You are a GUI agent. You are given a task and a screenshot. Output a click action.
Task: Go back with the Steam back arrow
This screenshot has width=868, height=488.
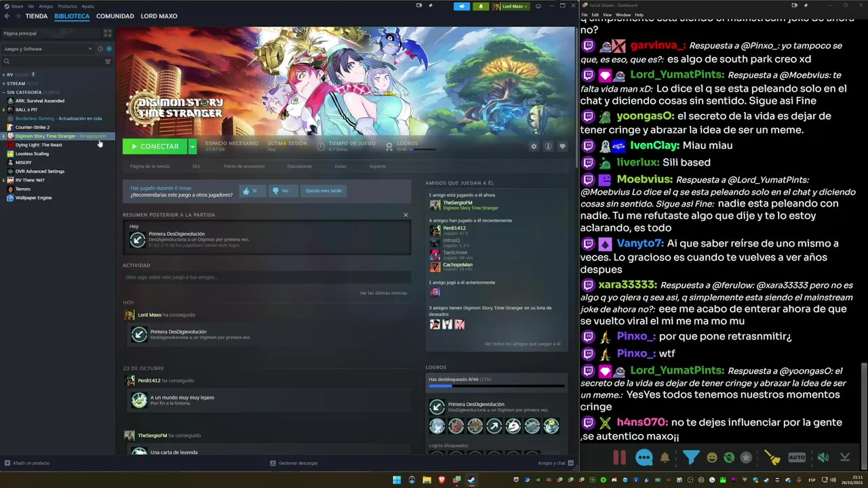point(7,16)
